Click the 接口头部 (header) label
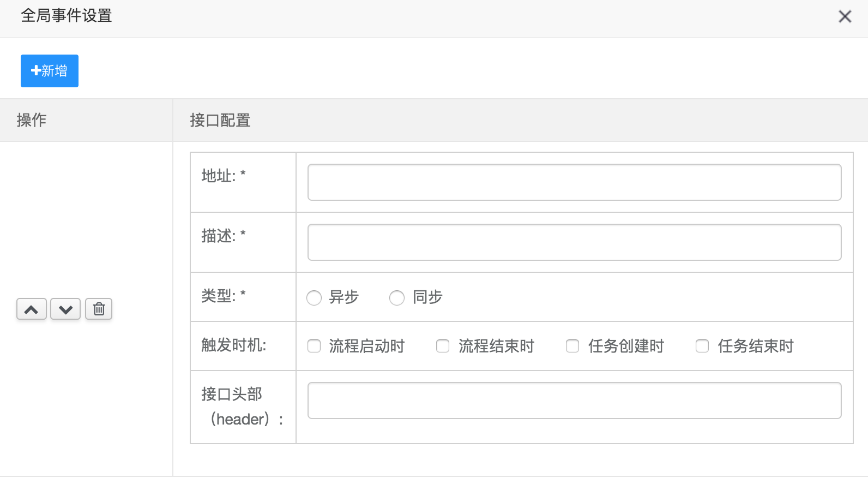The image size is (868, 502). [x=243, y=407]
